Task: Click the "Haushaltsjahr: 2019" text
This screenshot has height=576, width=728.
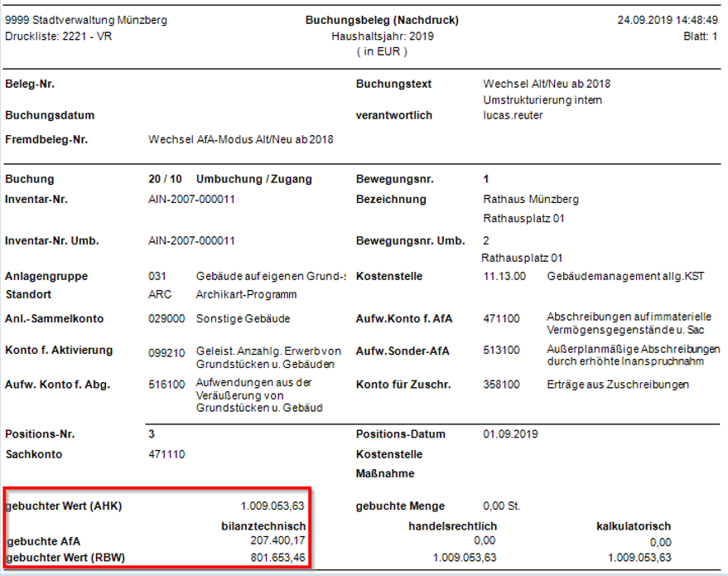Action: [382, 36]
